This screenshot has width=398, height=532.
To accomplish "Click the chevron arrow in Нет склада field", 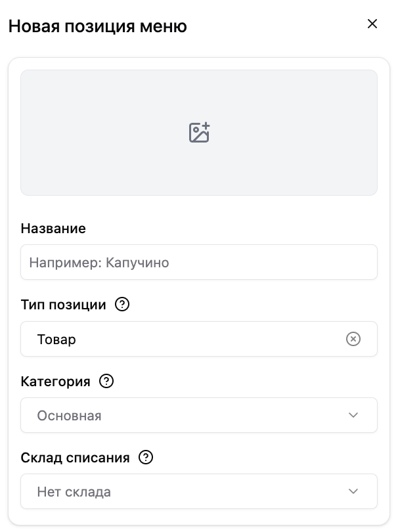I will (x=353, y=491).
